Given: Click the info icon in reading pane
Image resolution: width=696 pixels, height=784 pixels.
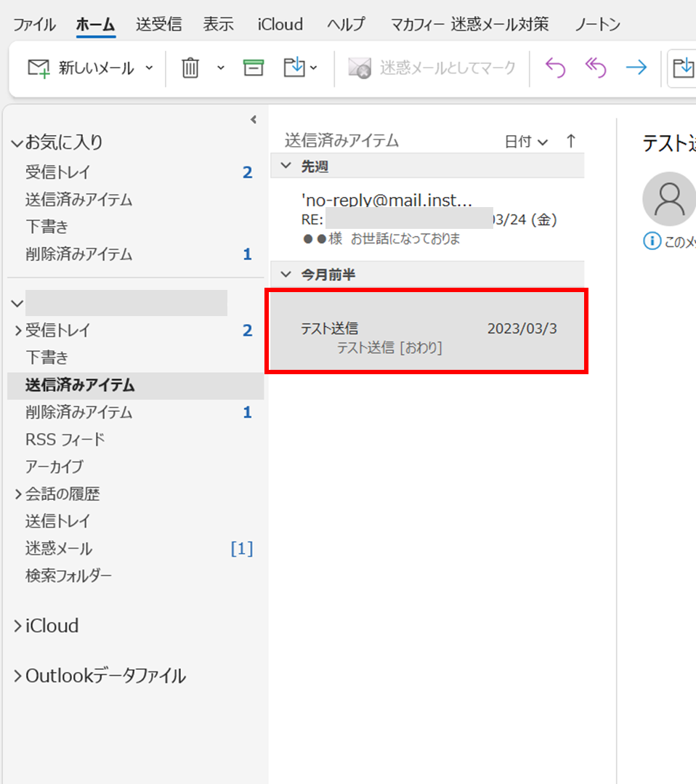Looking at the screenshot, I should (652, 241).
